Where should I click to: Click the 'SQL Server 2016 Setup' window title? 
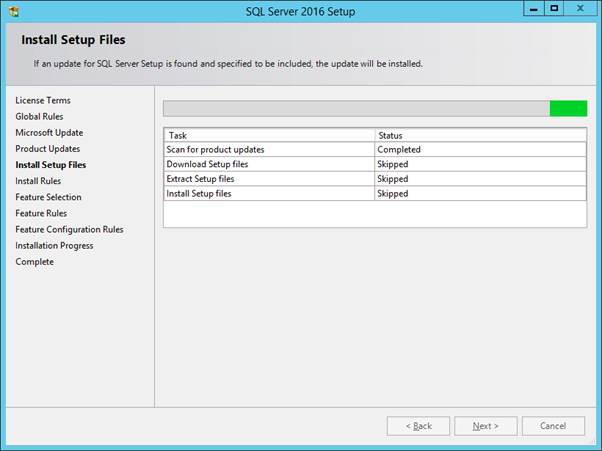pos(300,12)
